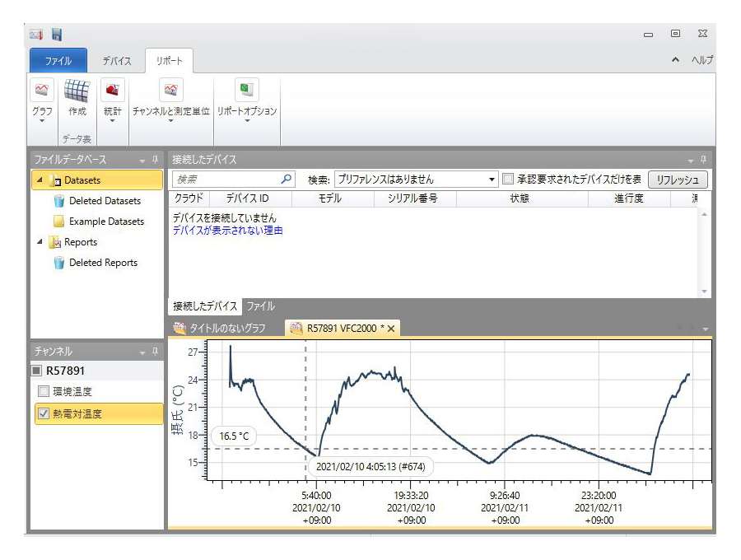Click the magnifier search icon

tap(287, 179)
